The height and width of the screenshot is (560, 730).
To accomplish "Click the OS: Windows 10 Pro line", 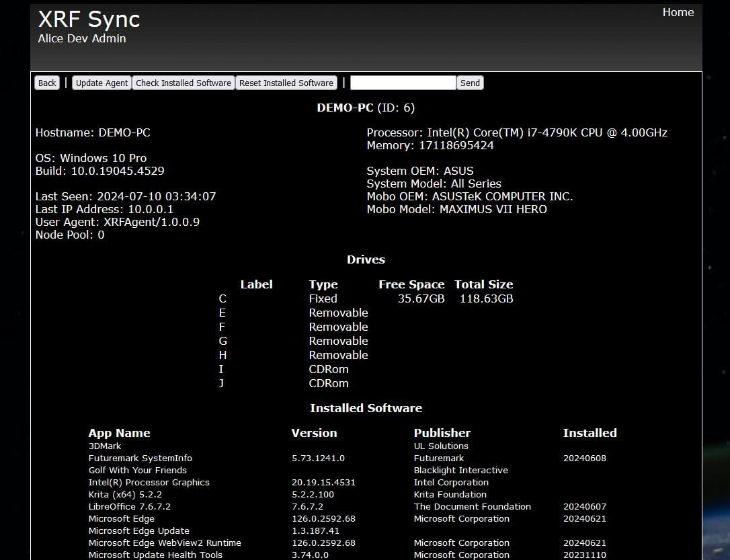I will click(x=91, y=158).
